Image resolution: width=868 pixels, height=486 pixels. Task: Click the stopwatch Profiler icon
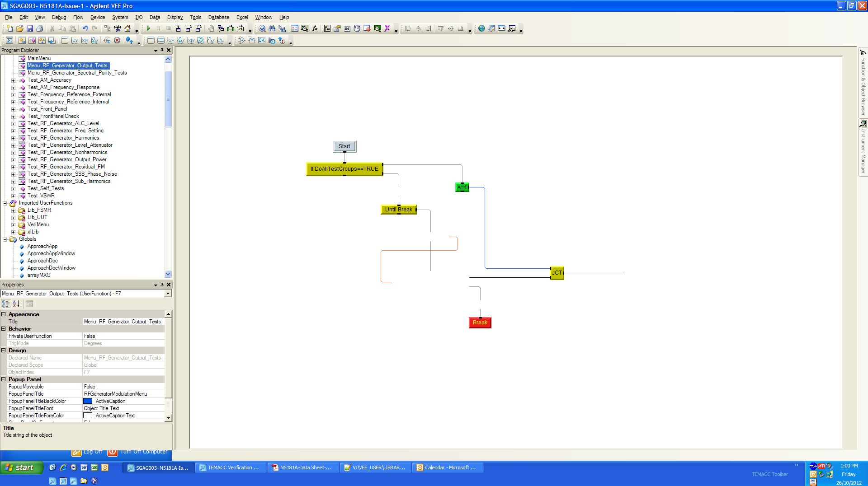[x=357, y=28]
